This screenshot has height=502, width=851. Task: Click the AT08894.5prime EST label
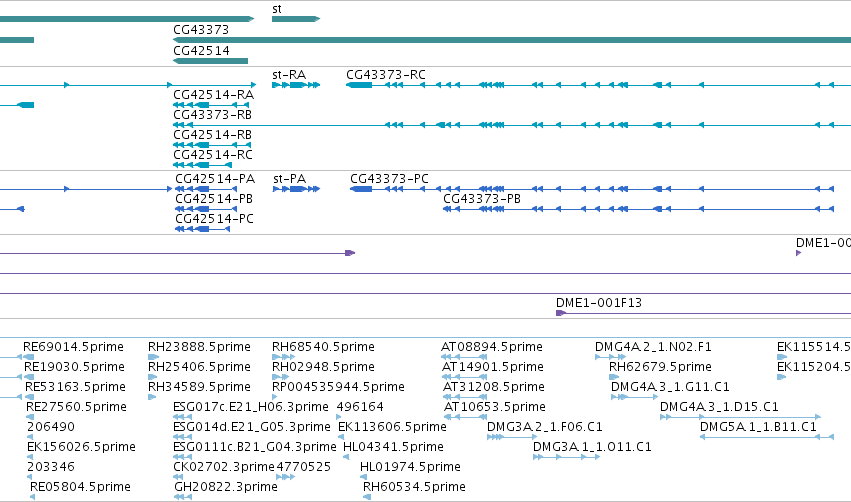[x=492, y=347]
